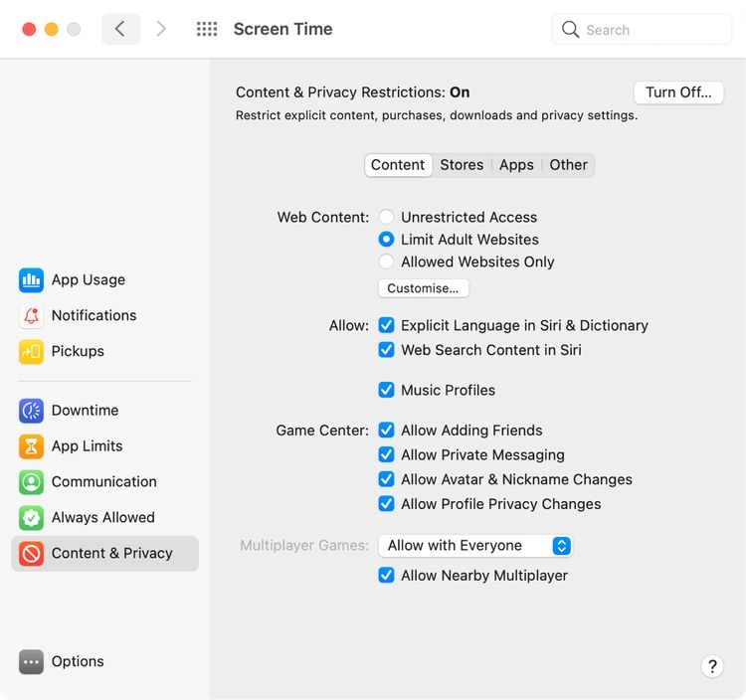Toggle Allow Avatar & Nickname Changes
The height and width of the screenshot is (700, 746).
coord(386,479)
